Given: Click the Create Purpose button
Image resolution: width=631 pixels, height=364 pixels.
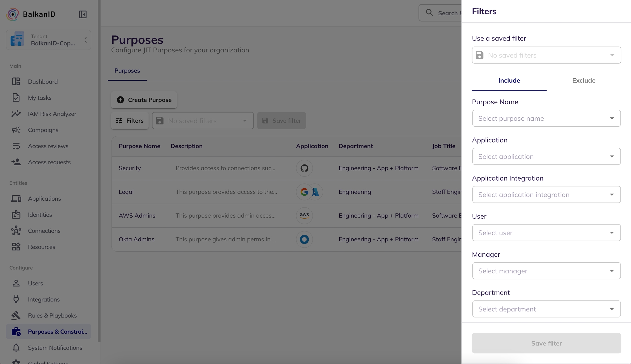Looking at the screenshot, I should coord(144,100).
